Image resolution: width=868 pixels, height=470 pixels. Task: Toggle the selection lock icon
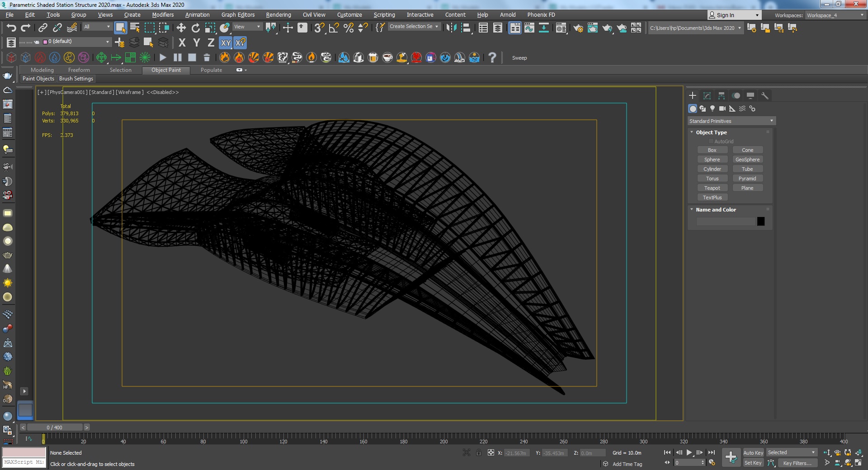(x=479, y=452)
